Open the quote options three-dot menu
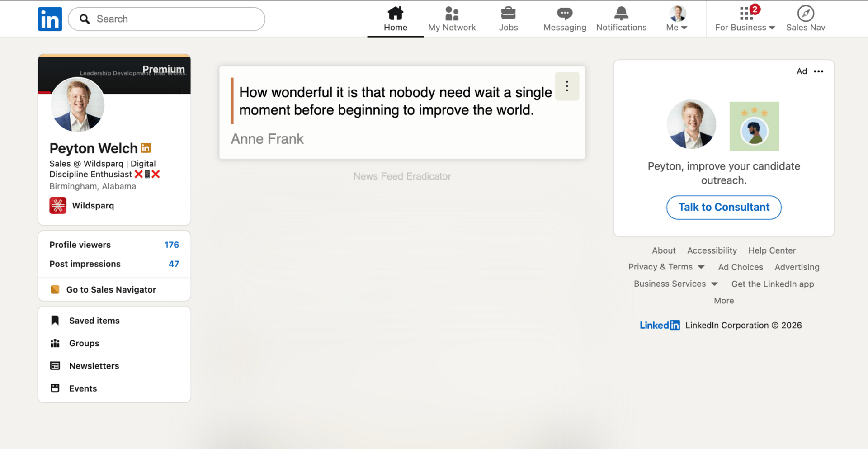This screenshot has height=449, width=868. 567,86
